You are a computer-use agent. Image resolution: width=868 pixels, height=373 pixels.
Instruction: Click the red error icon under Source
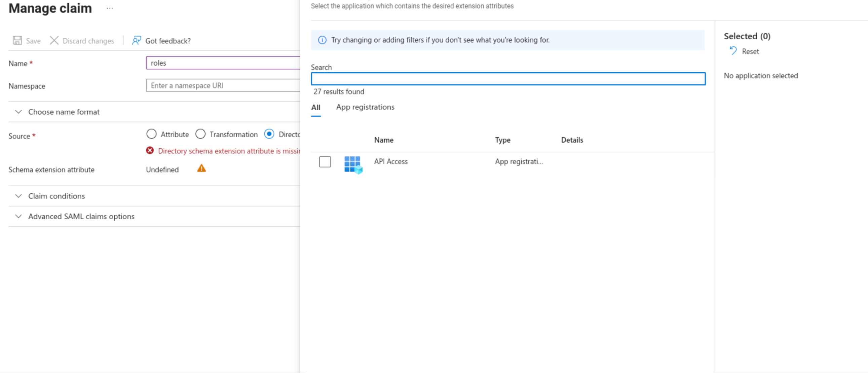[150, 151]
